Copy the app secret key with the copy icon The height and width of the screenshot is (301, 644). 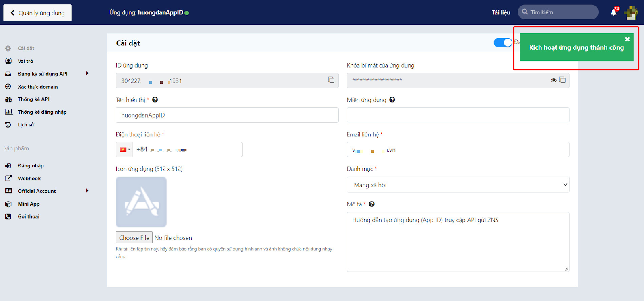562,80
